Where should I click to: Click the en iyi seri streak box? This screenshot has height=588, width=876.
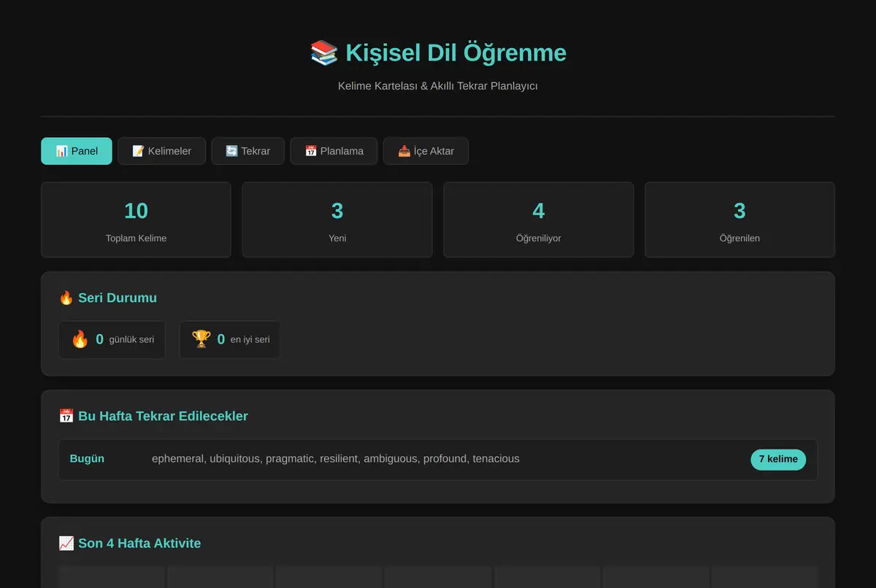pos(229,340)
